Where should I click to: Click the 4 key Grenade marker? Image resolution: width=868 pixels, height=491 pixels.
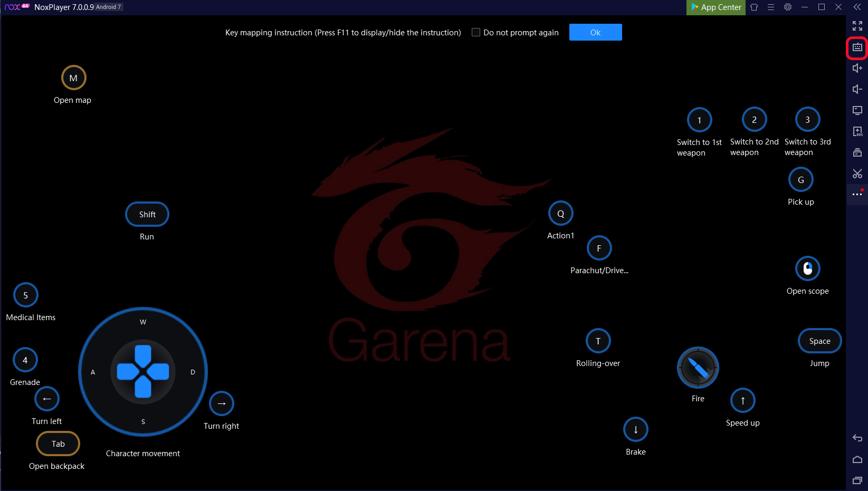25,360
